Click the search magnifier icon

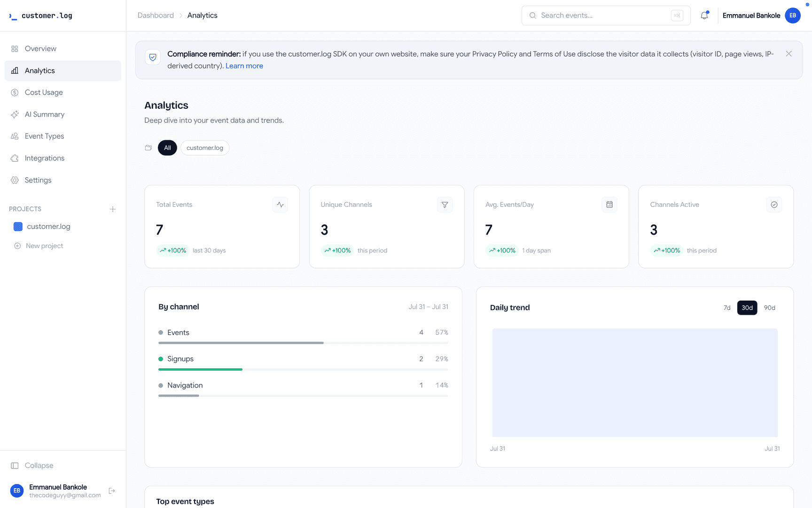(533, 16)
